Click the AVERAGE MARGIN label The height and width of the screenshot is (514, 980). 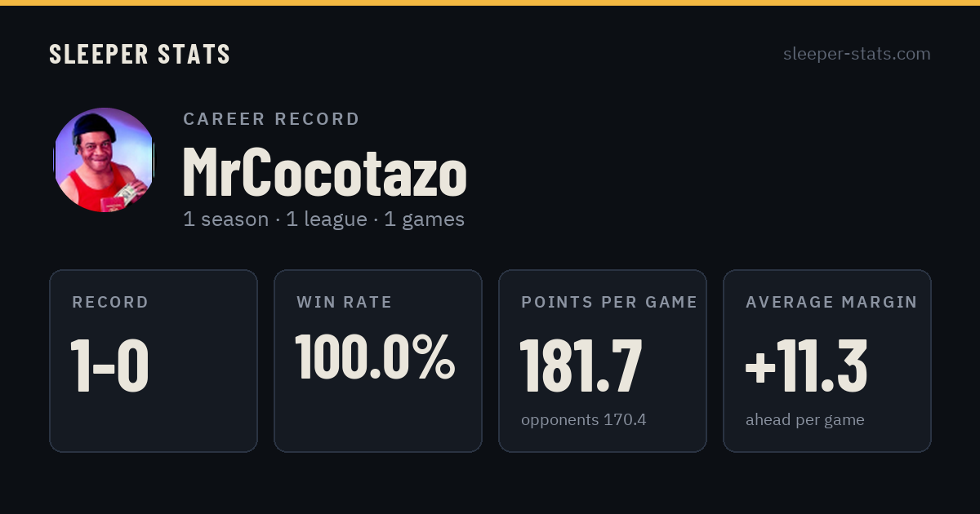click(831, 303)
